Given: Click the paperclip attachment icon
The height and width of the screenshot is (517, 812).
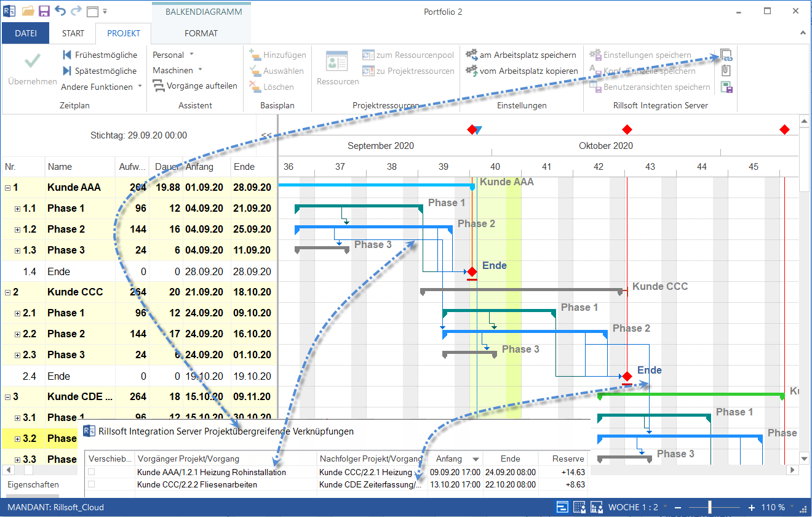Looking at the screenshot, I should click(x=726, y=71).
